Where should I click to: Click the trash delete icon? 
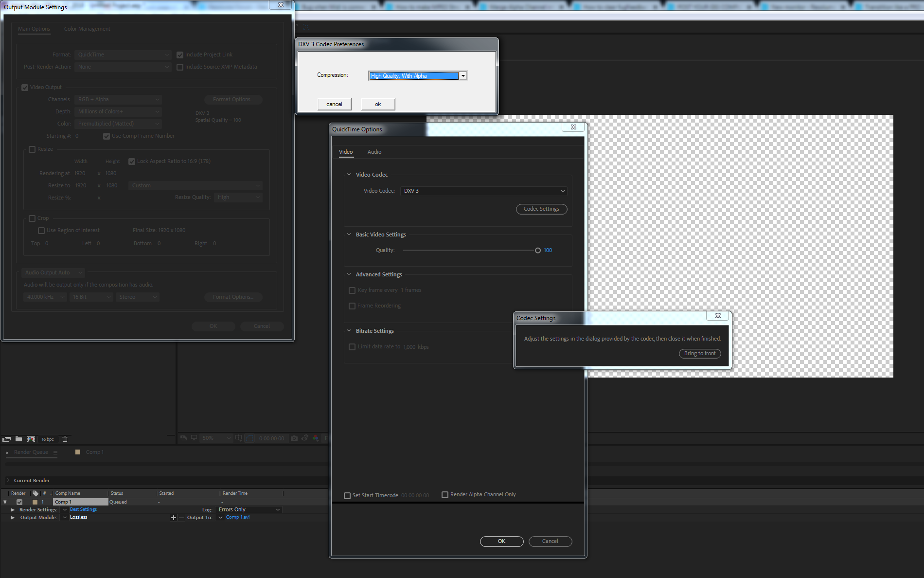point(65,439)
